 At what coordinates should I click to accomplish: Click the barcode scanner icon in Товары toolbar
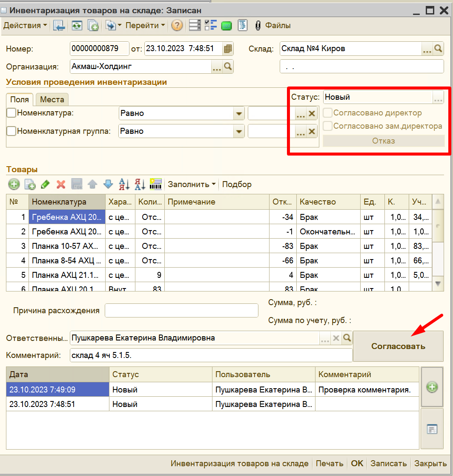(155, 184)
